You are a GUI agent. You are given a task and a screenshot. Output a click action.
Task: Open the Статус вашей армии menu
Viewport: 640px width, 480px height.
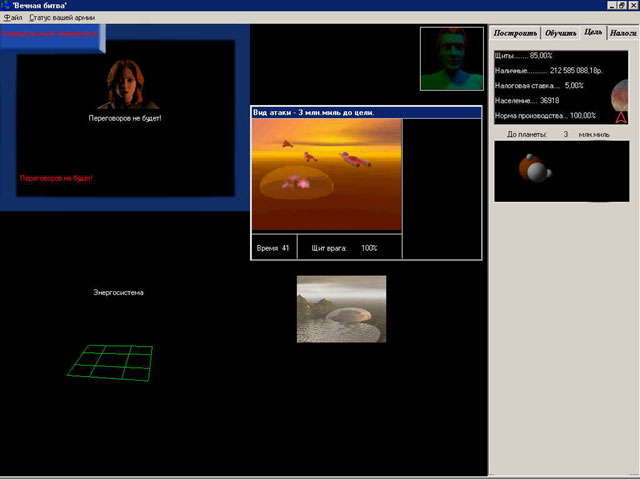coord(62,18)
